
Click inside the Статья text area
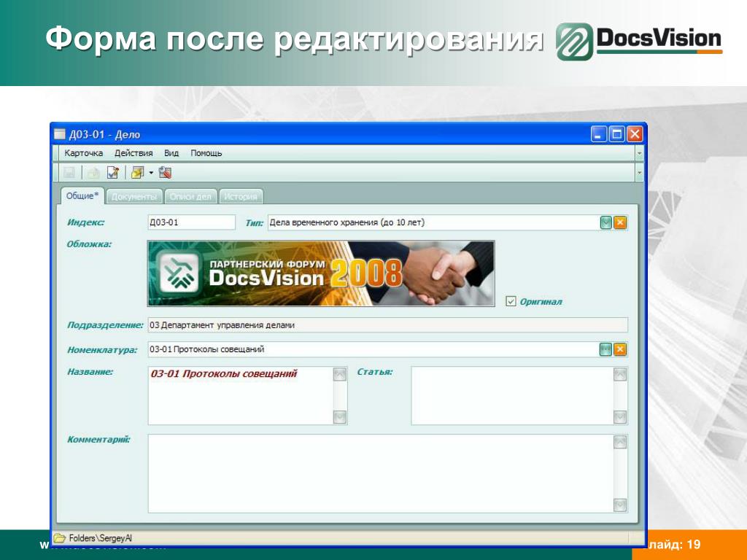coord(513,396)
